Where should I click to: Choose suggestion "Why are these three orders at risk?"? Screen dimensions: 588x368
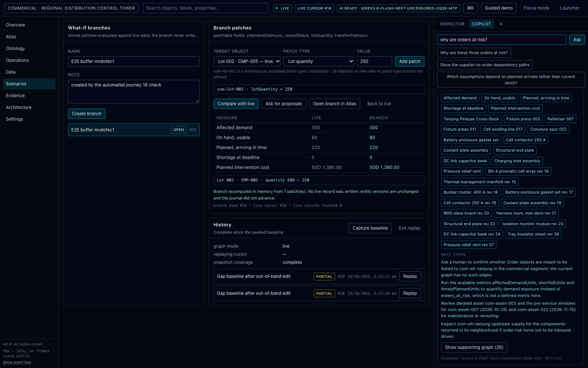point(474,53)
